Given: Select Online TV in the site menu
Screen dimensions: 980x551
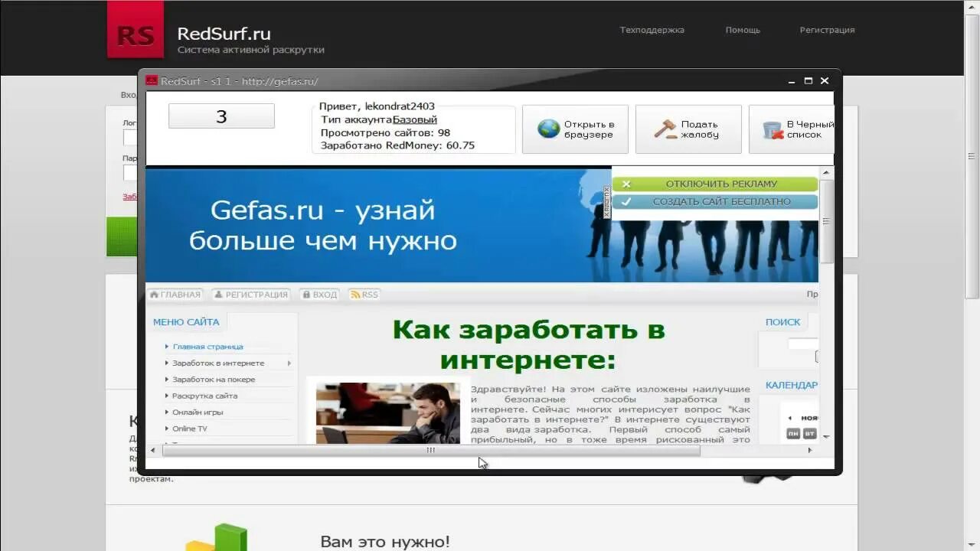Looking at the screenshot, I should click(x=190, y=429).
